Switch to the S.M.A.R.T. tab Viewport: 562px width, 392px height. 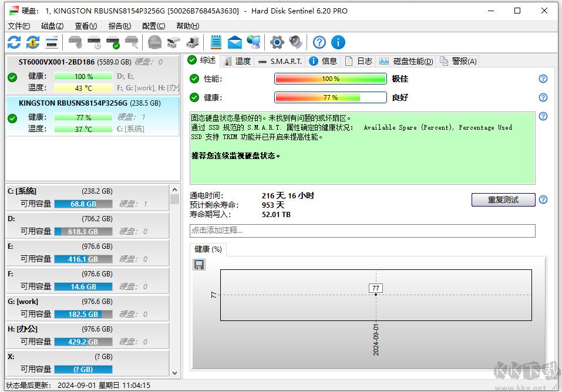(281, 61)
